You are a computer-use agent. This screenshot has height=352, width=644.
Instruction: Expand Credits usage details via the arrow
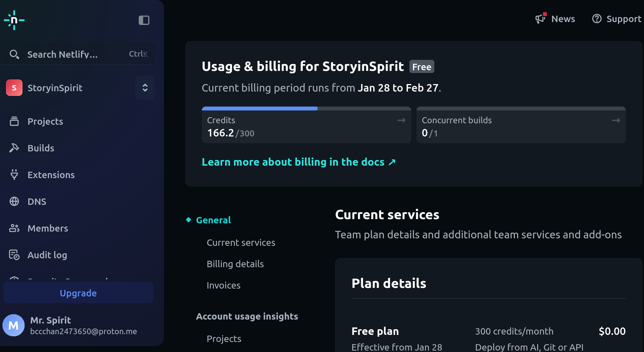pyautogui.click(x=401, y=120)
